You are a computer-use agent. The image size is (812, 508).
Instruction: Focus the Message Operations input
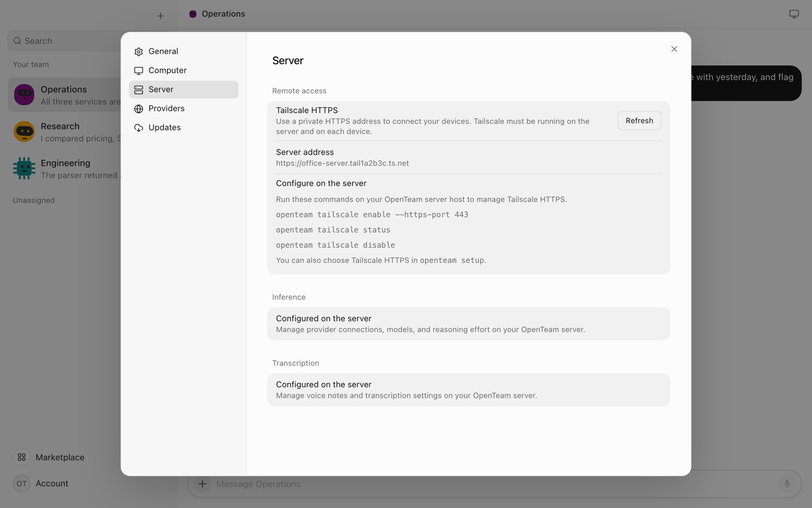click(x=495, y=484)
